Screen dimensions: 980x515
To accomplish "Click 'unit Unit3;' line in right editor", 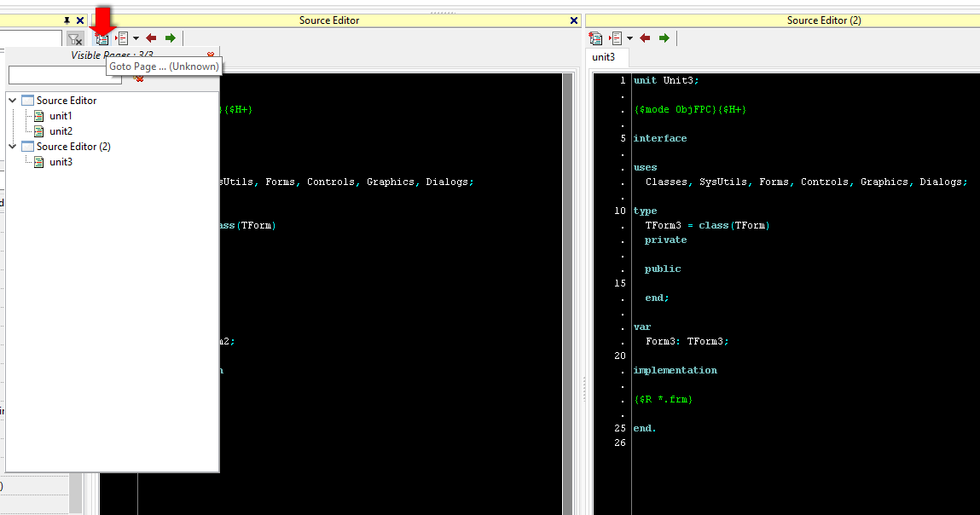I will point(665,80).
